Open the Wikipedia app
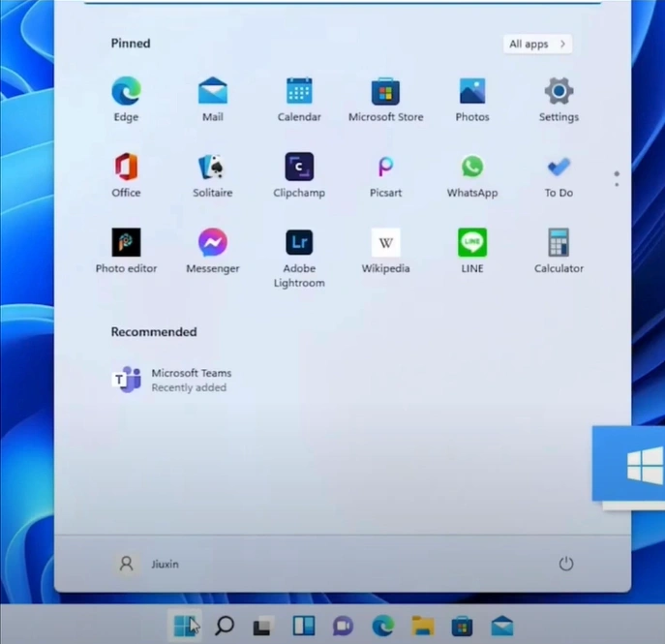The image size is (665, 644). (385, 251)
